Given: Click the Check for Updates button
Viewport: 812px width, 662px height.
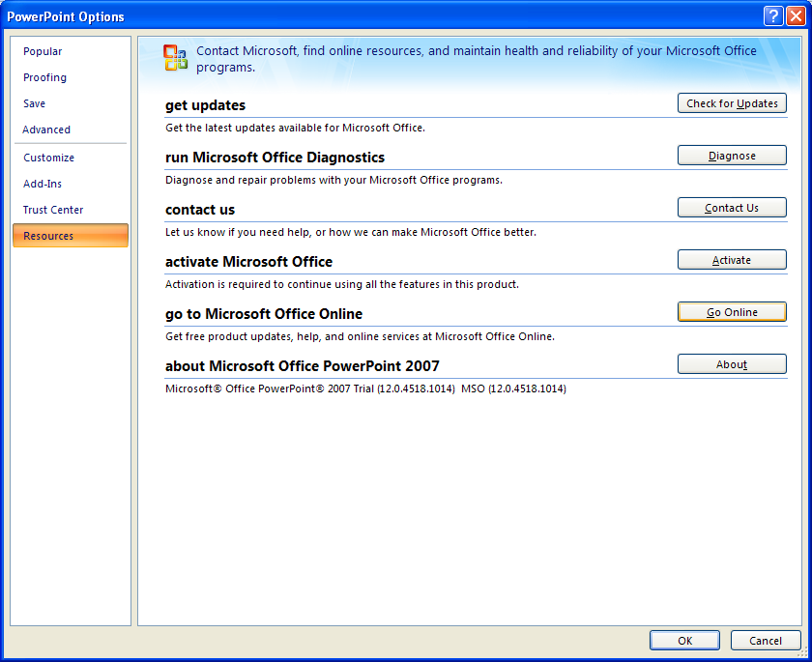Looking at the screenshot, I should coord(732,103).
